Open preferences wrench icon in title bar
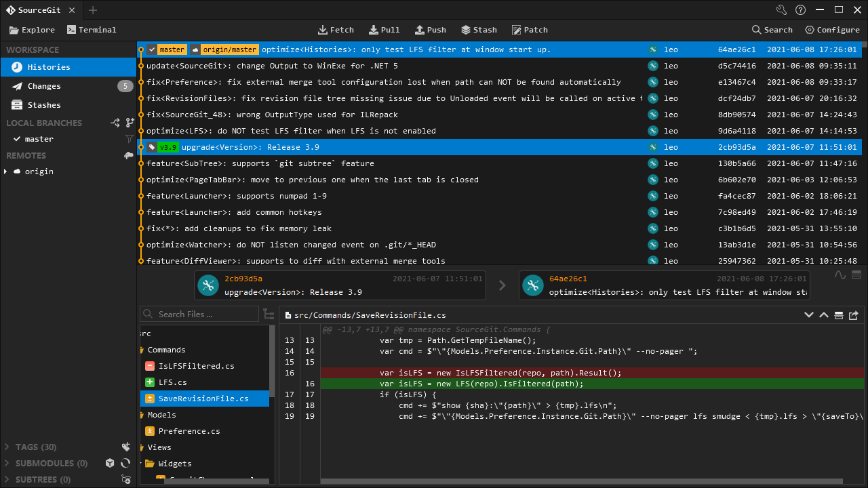The width and height of the screenshot is (868, 488). (x=781, y=10)
